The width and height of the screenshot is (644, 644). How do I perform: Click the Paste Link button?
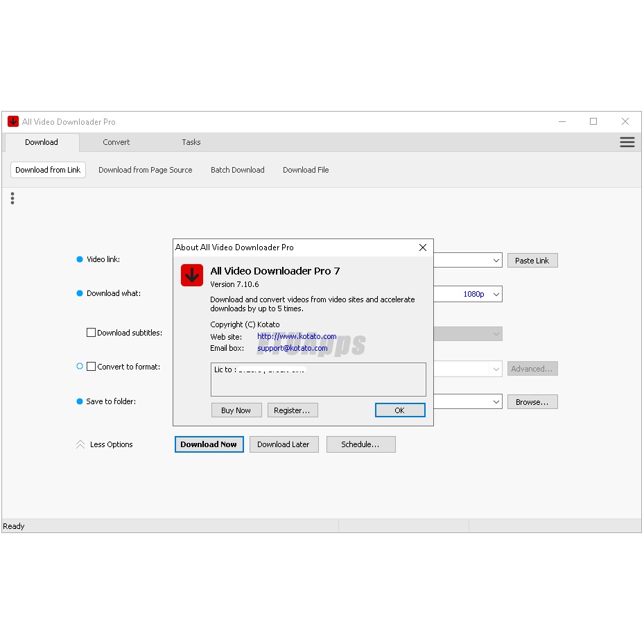coord(532,260)
